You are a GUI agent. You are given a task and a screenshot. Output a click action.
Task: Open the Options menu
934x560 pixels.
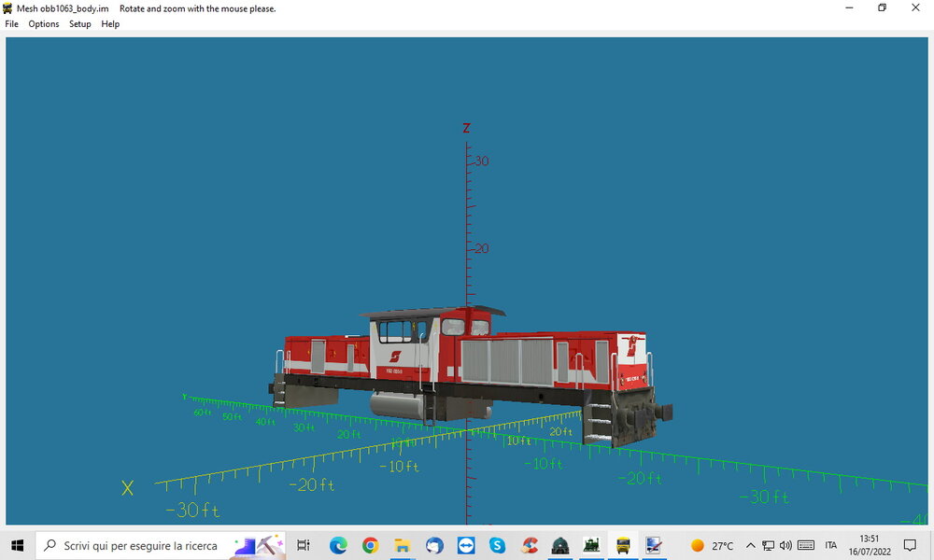[x=44, y=24]
